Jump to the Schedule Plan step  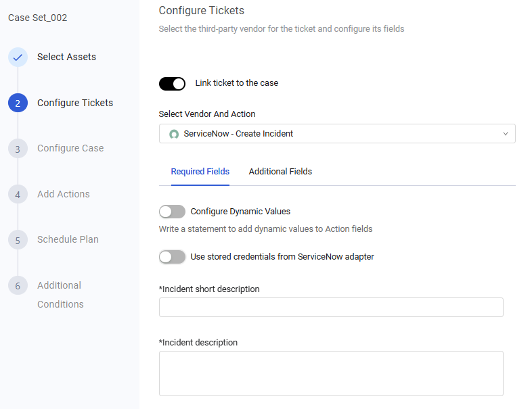[x=68, y=239]
